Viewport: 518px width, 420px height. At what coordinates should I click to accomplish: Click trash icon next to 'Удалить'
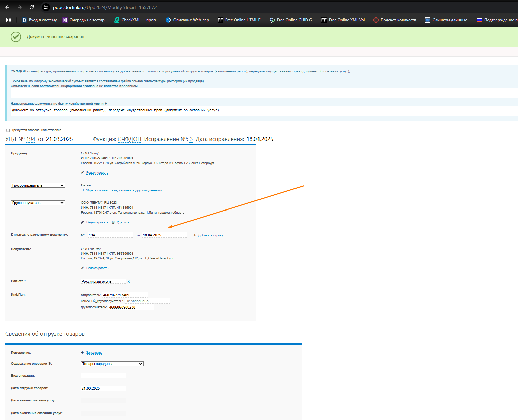point(113,222)
